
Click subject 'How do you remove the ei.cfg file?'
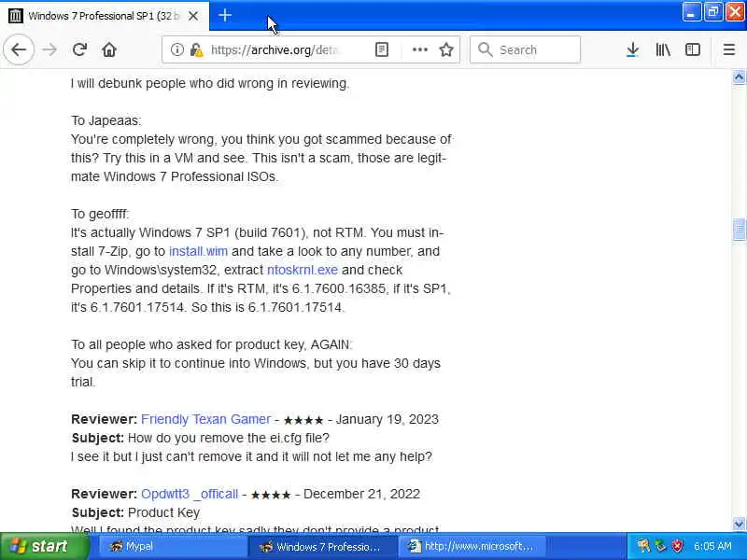point(228,438)
